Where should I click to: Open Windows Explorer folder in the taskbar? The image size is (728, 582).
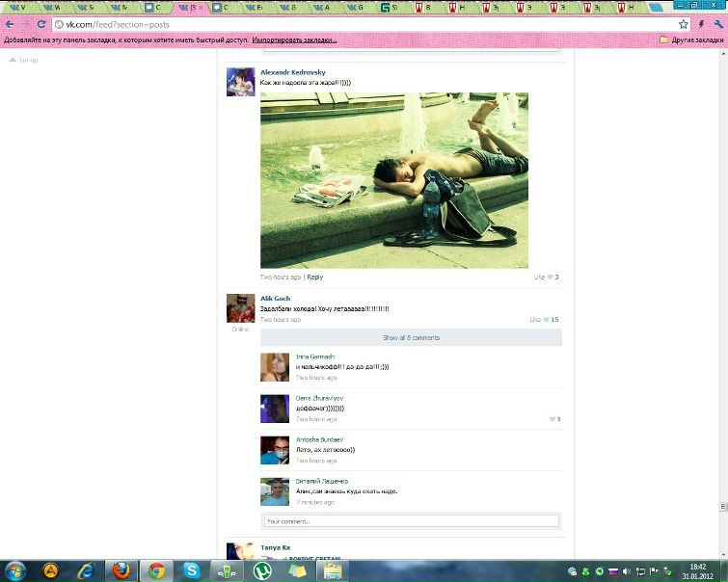click(333, 570)
